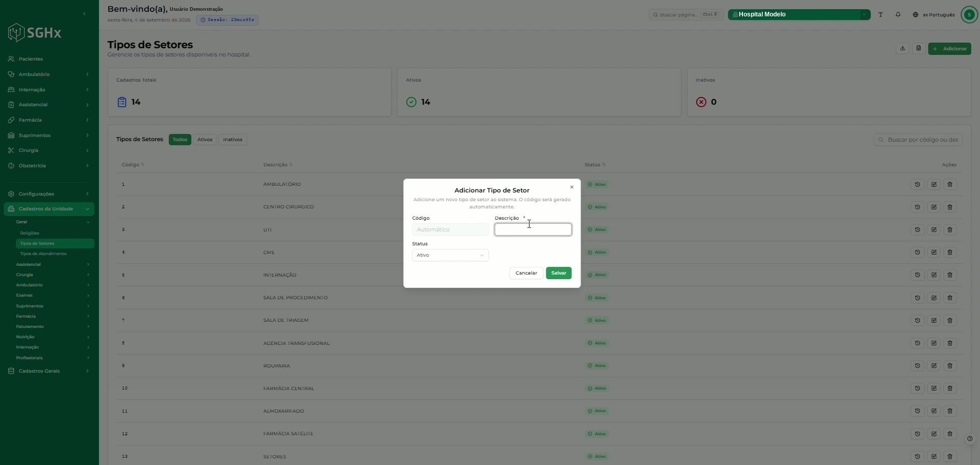980x465 pixels.
Task: Sort the table by Código column
Action: pyautogui.click(x=133, y=165)
